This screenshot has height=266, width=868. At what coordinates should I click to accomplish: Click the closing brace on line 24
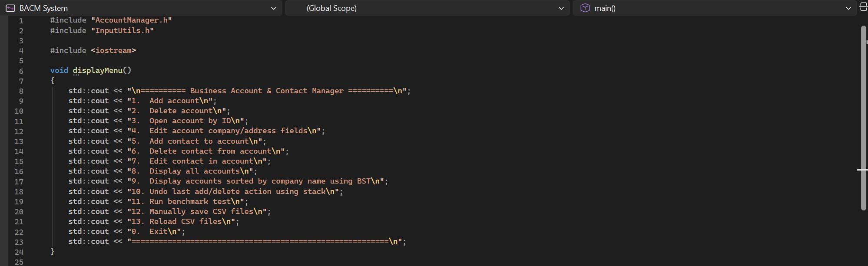coord(53,251)
